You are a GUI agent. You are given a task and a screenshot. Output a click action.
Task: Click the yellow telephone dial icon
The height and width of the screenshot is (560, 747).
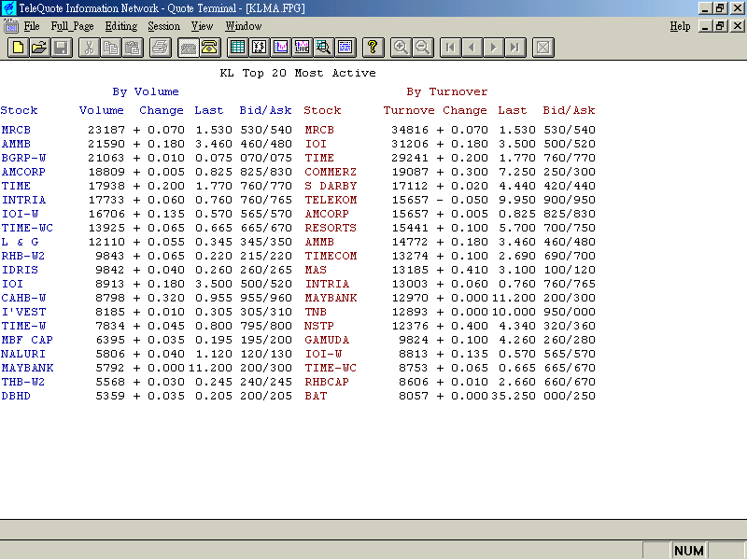pos(209,48)
